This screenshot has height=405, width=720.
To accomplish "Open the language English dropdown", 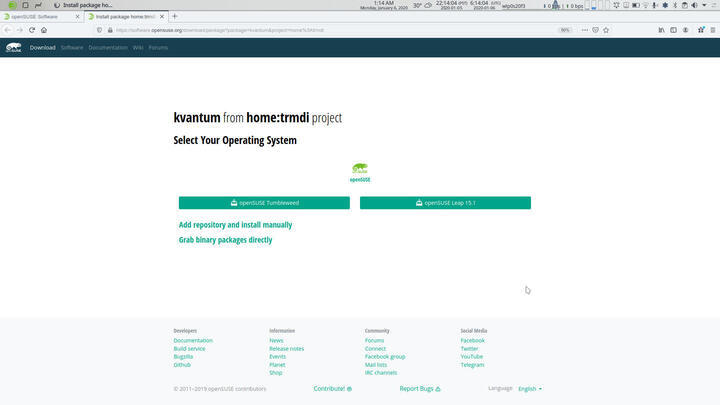I will 530,388.
